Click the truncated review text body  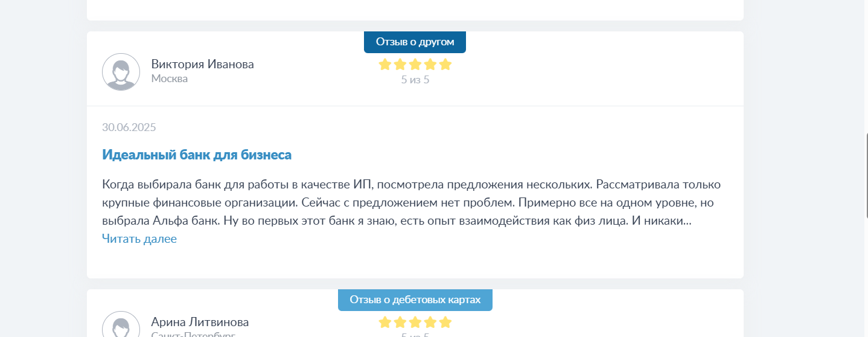click(412, 202)
